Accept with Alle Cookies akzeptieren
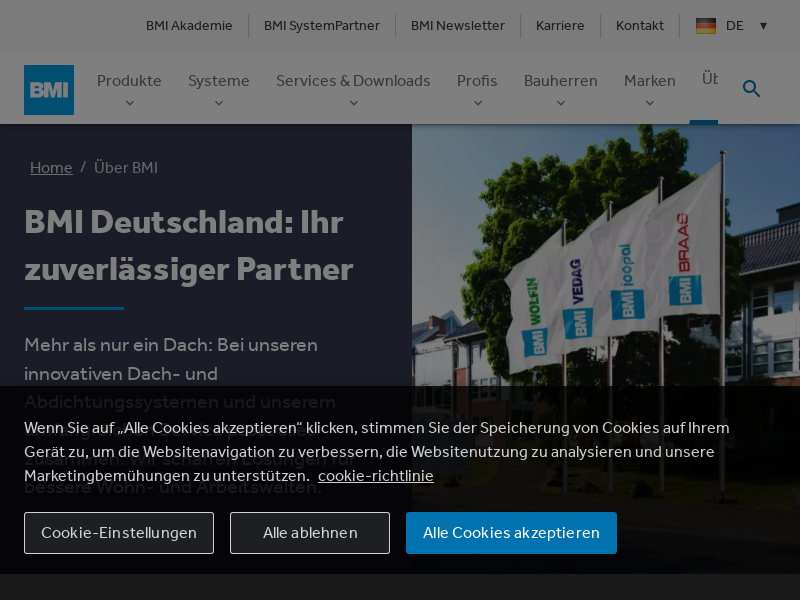The image size is (800, 600). [511, 533]
